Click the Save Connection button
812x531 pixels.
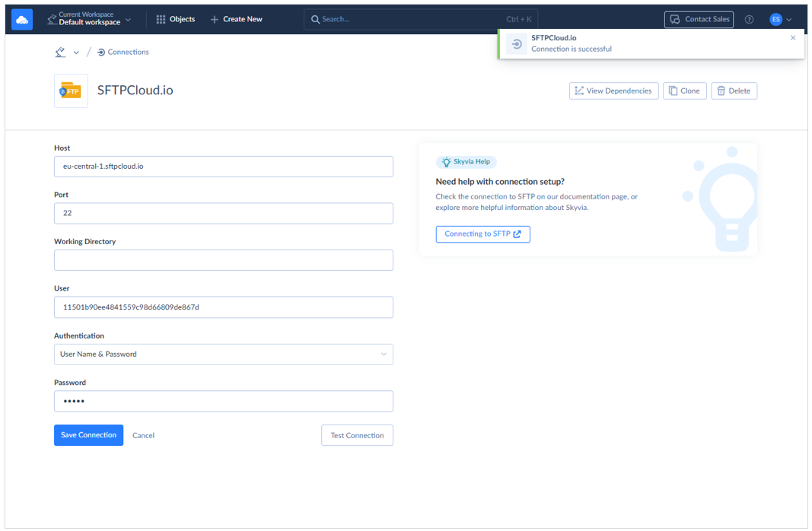click(x=88, y=435)
